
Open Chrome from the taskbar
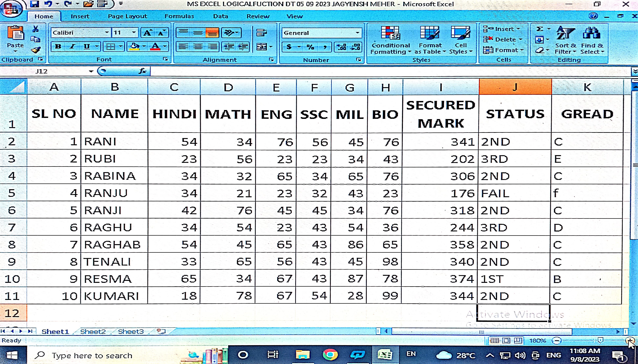[330, 355]
